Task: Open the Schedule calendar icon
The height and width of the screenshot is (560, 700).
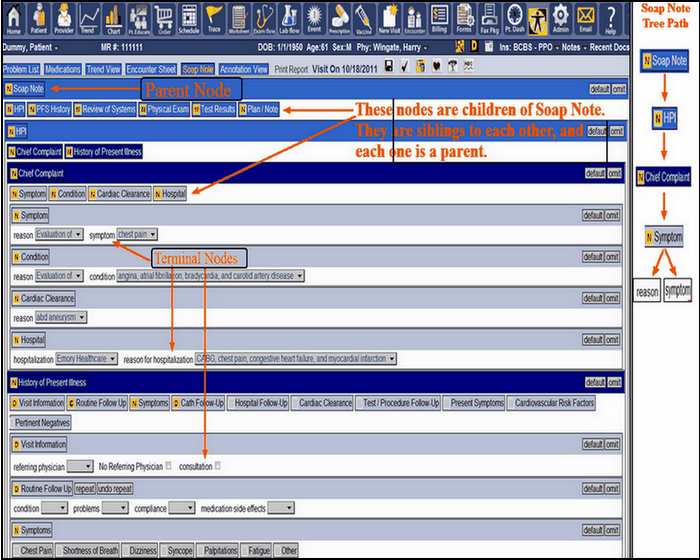Action: 189,18
